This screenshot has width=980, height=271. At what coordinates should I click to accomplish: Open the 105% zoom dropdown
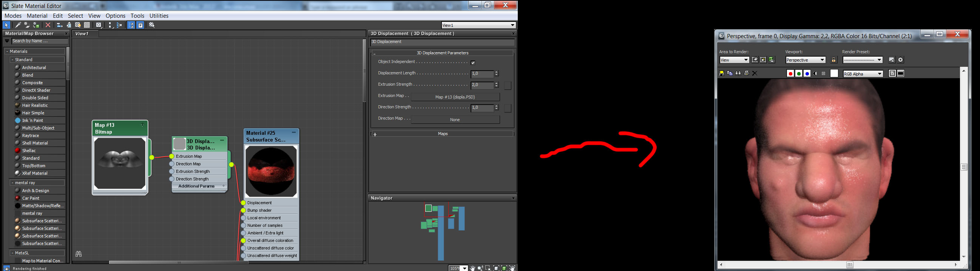click(465, 268)
